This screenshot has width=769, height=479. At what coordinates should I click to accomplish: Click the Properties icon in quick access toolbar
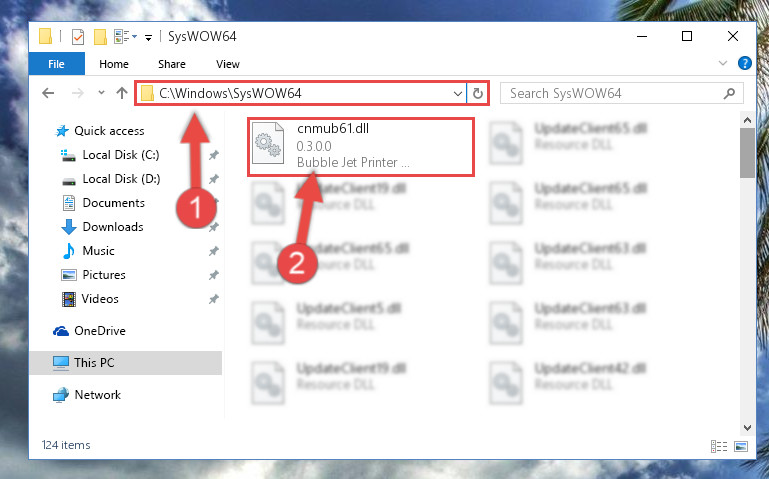click(x=77, y=37)
